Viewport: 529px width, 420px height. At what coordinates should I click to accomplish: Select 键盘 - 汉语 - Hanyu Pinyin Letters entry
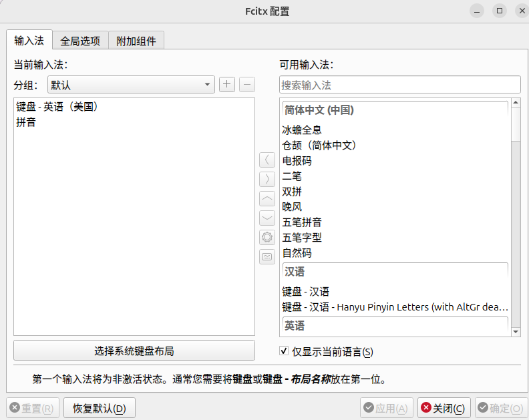[x=395, y=307]
